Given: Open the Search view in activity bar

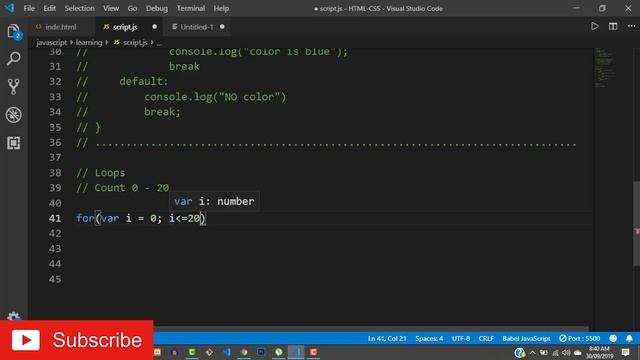Looking at the screenshot, I should (13, 59).
